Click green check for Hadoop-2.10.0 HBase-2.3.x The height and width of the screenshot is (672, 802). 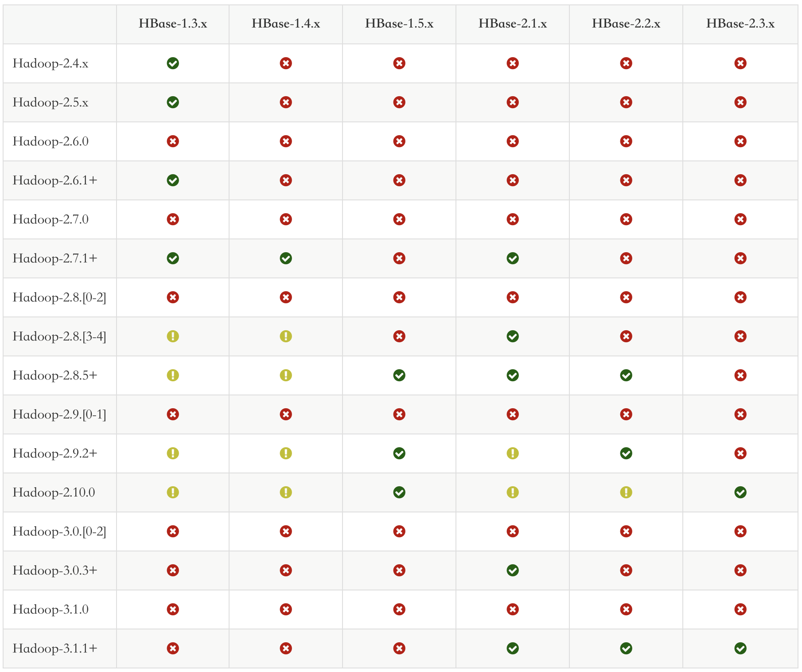click(x=740, y=492)
